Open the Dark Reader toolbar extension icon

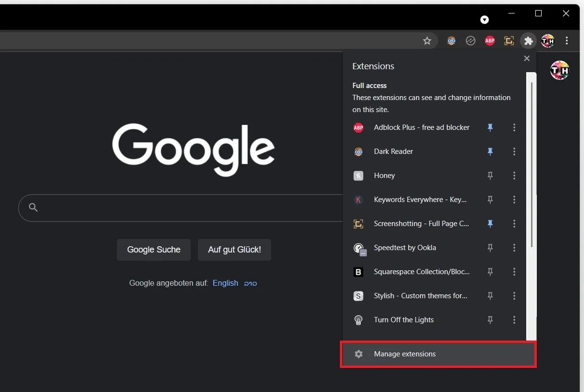(451, 41)
